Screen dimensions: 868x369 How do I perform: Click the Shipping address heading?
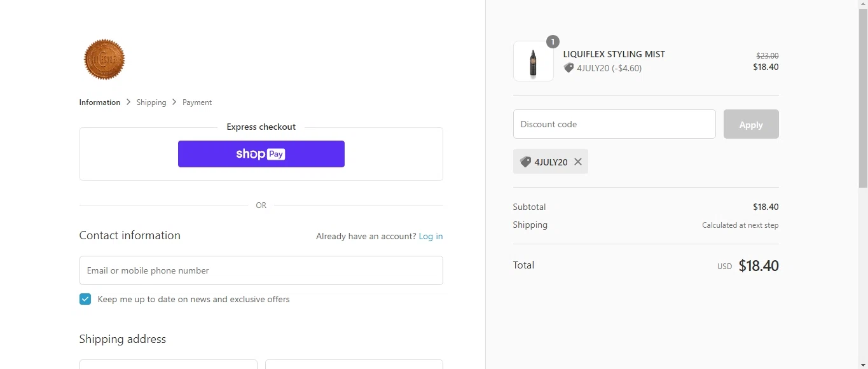pyautogui.click(x=123, y=339)
